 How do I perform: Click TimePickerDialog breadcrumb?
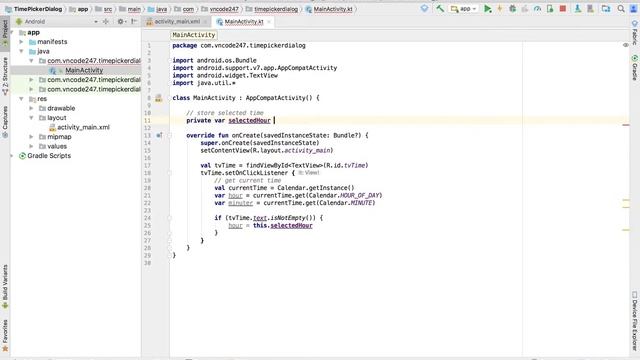[34, 9]
